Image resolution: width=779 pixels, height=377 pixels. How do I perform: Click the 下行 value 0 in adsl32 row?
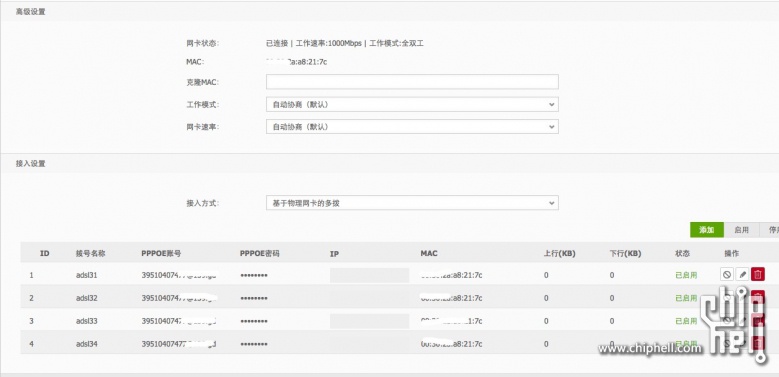click(x=612, y=298)
